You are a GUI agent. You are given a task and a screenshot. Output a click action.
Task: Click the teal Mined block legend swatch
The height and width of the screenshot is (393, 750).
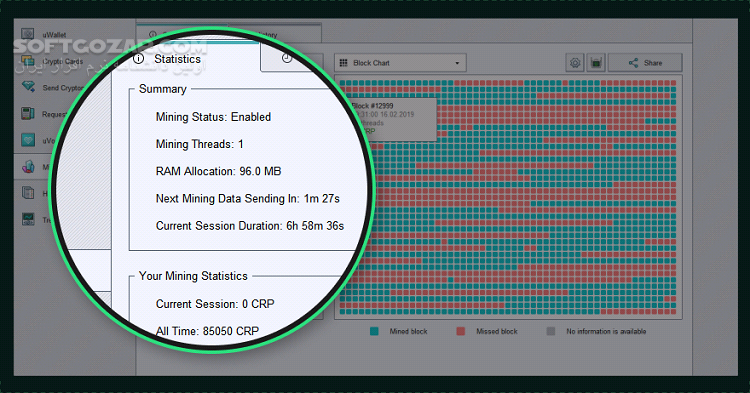point(374,331)
